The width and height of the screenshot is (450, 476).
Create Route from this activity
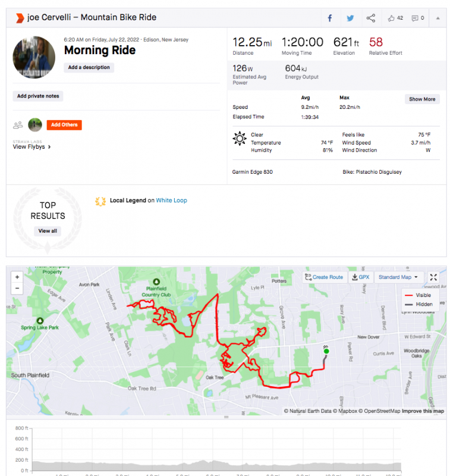[324, 277]
